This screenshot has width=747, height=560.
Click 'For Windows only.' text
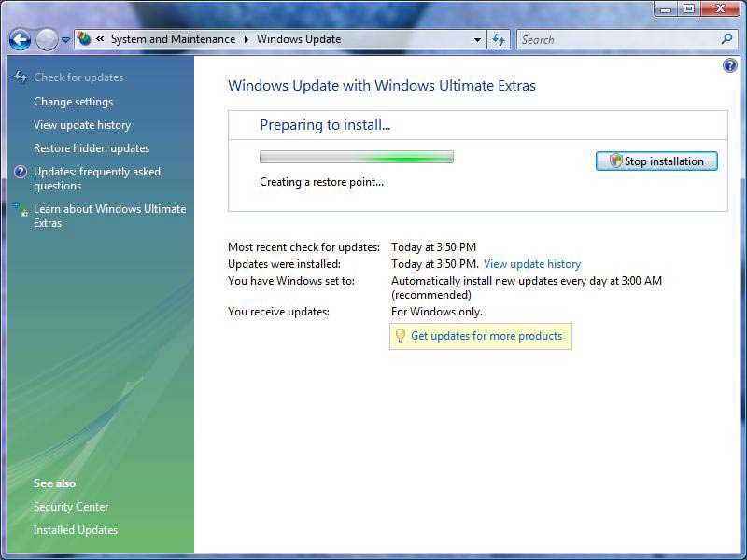(x=437, y=312)
